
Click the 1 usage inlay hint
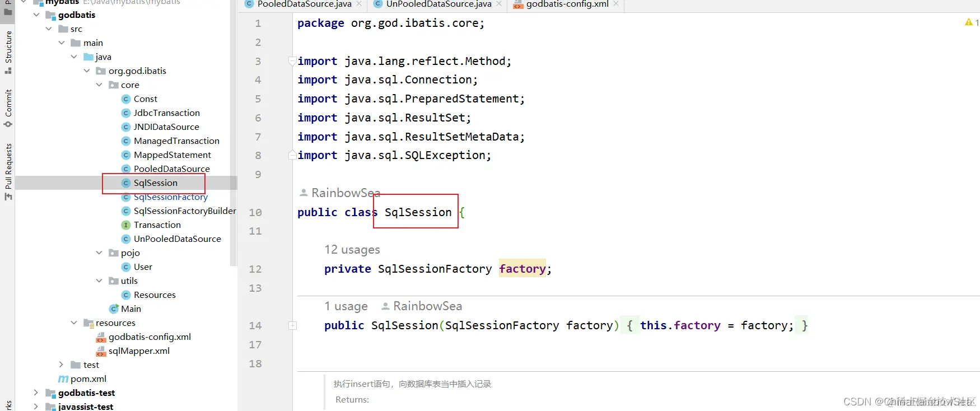click(x=346, y=306)
